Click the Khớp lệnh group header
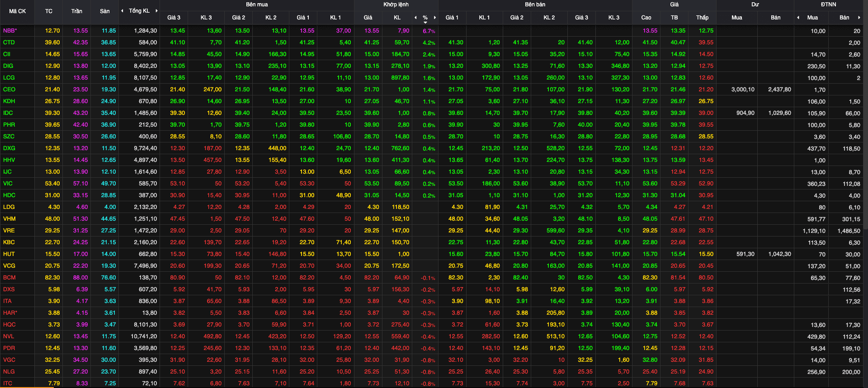The image size is (868, 388). 396,5
